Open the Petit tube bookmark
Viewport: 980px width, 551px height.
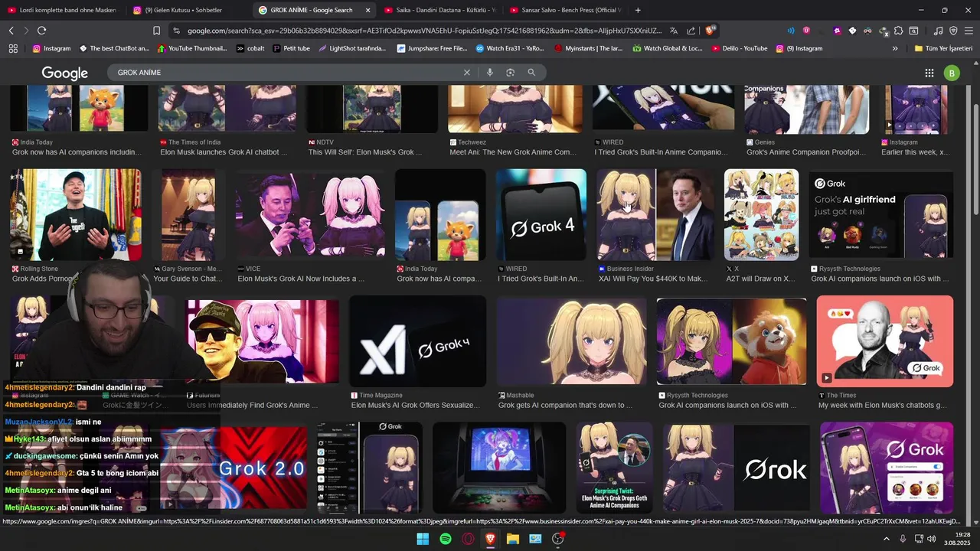291,48
